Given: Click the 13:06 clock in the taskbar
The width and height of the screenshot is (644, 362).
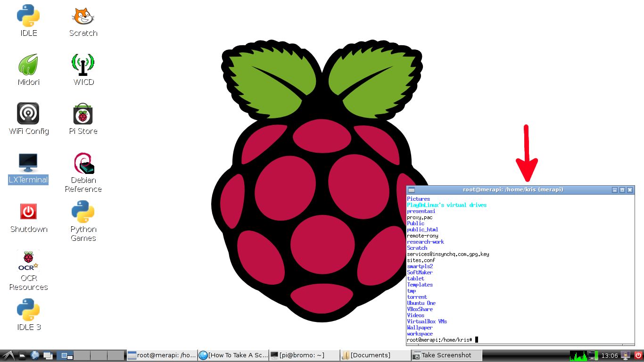Looking at the screenshot, I should point(610,355).
